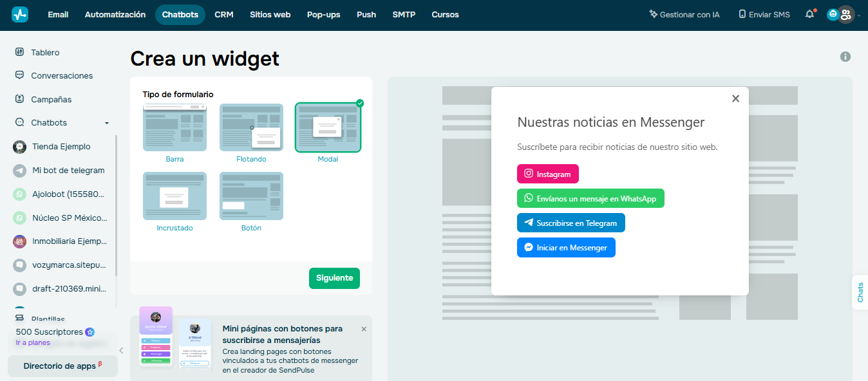Click Instagram icon of Inmobiliaria Ejemplo bot
This screenshot has width=868, height=381.
[19, 241]
